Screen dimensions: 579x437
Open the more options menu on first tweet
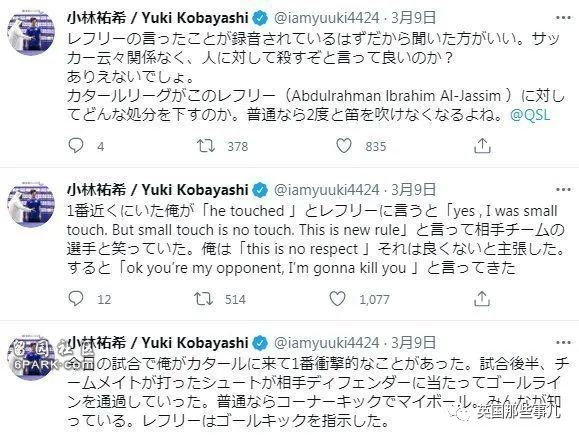(x=563, y=17)
